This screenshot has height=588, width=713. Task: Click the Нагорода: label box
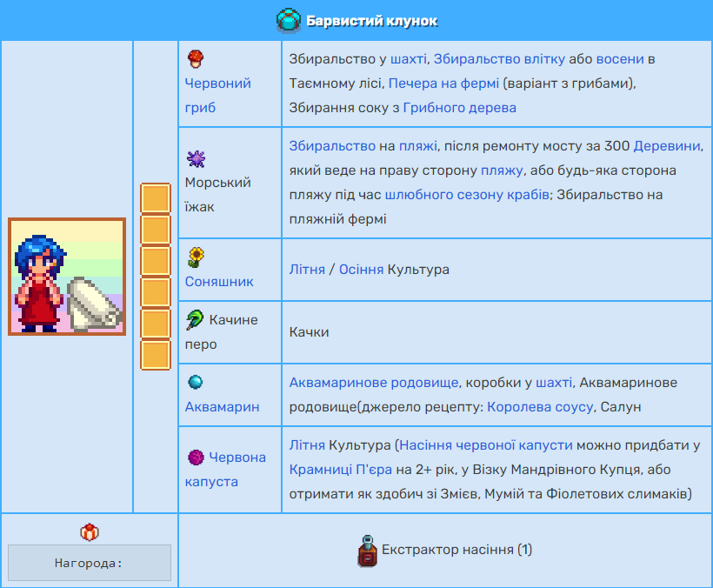pos(90,563)
